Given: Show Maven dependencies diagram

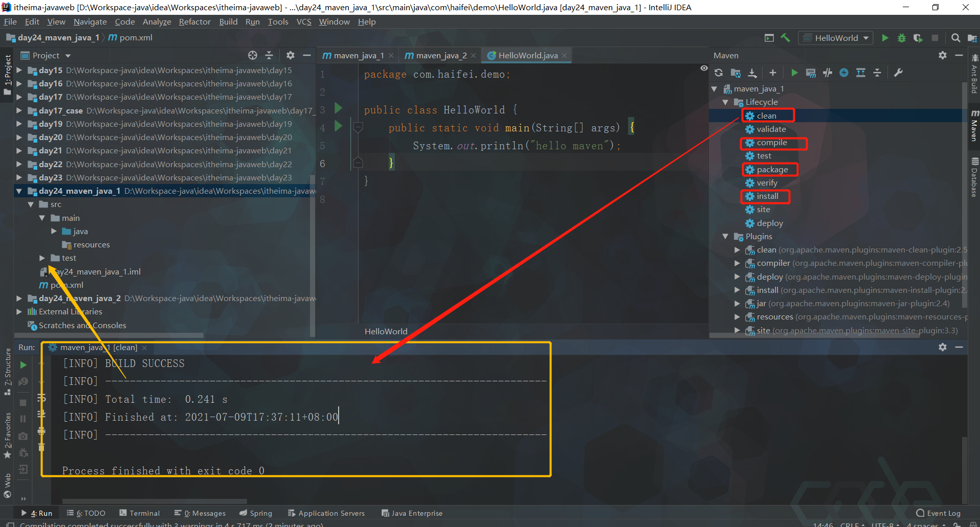Looking at the screenshot, I should coord(861,73).
